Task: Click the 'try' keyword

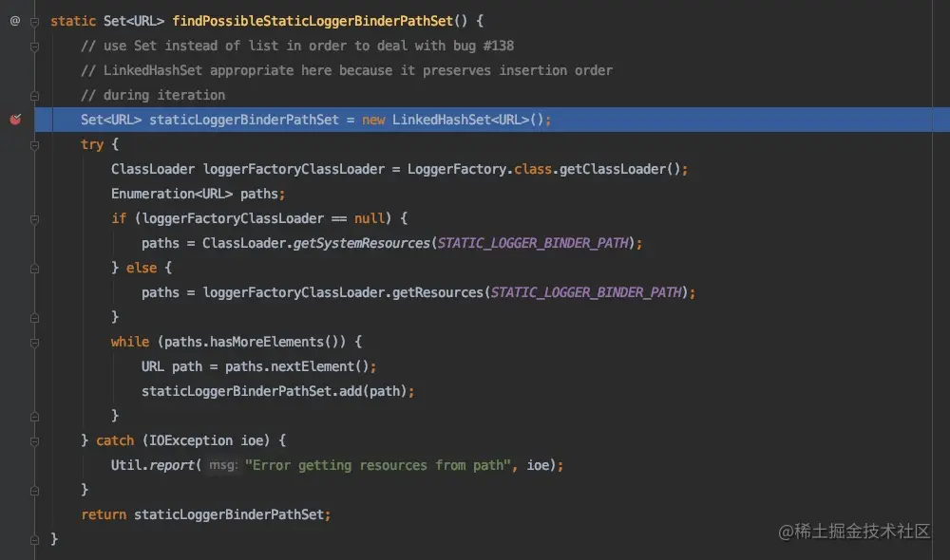Action: [x=92, y=144]
